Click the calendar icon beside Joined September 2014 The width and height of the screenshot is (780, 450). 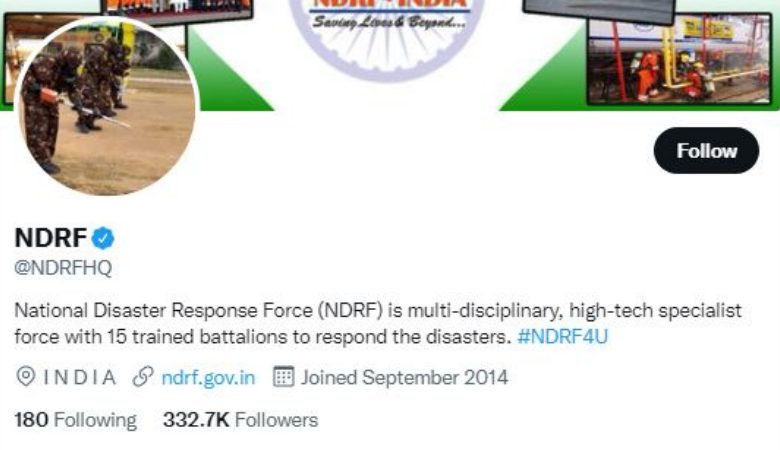[284, 376]
